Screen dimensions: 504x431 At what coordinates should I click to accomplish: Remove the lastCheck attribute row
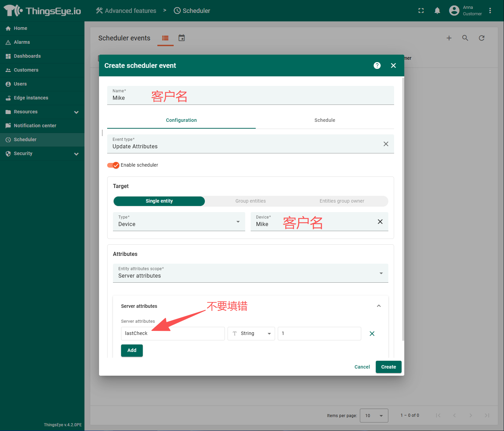point(372,334)
